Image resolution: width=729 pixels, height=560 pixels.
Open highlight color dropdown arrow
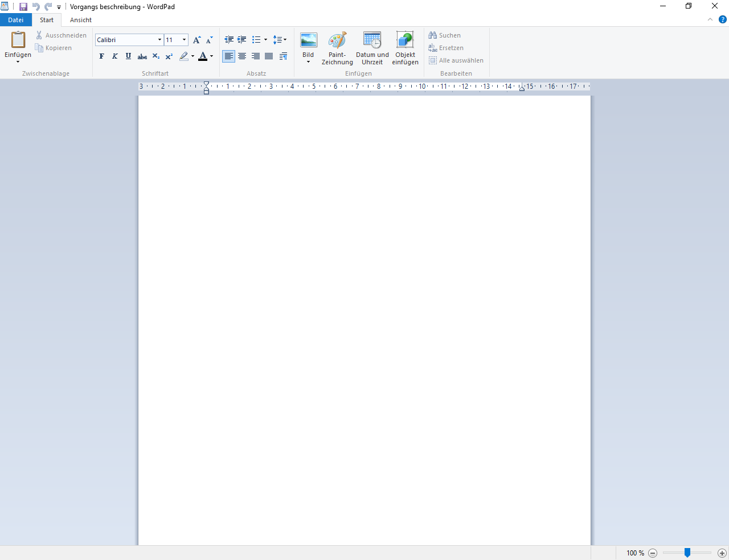[193, 56]
